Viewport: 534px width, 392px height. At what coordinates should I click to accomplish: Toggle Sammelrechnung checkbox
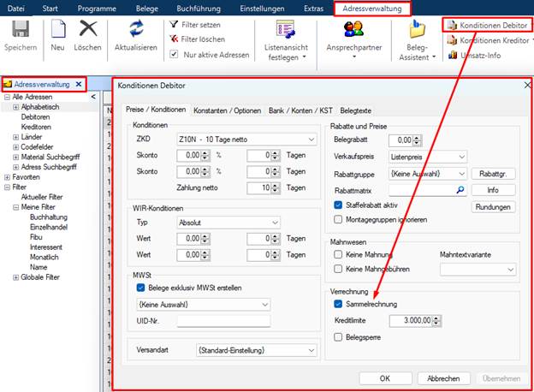[x=338, y=304]
